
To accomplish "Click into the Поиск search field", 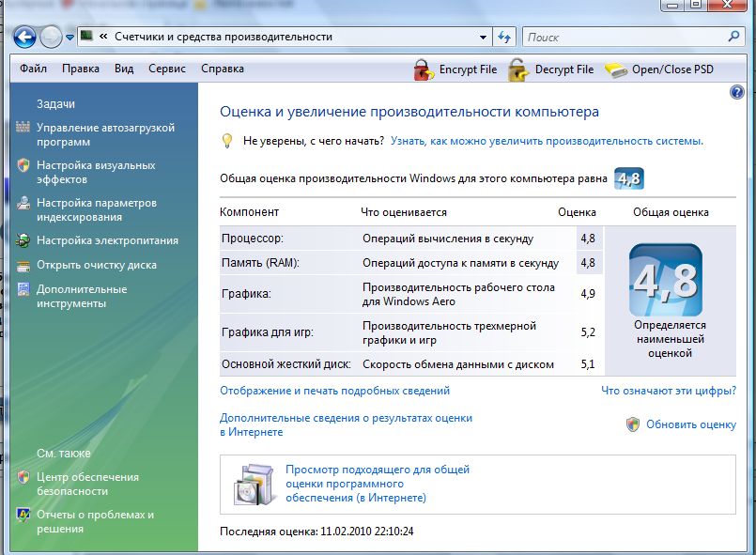I will (x=626, y=38).
